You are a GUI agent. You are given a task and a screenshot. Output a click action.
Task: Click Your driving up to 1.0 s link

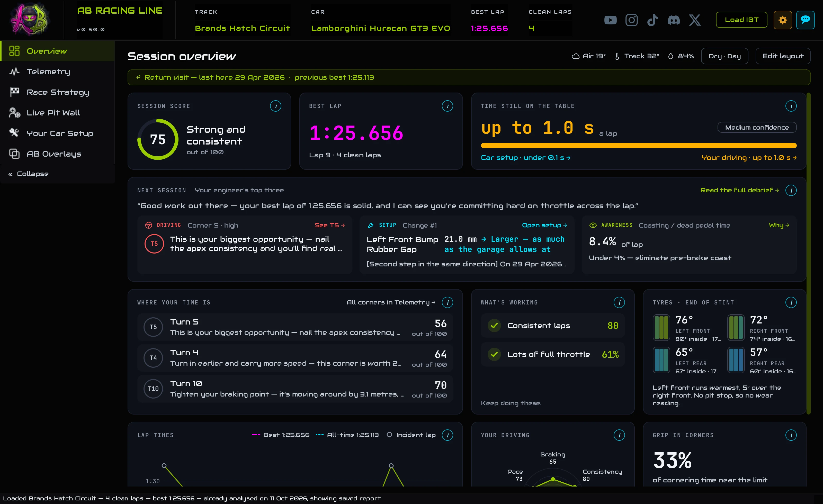[749, 158]
